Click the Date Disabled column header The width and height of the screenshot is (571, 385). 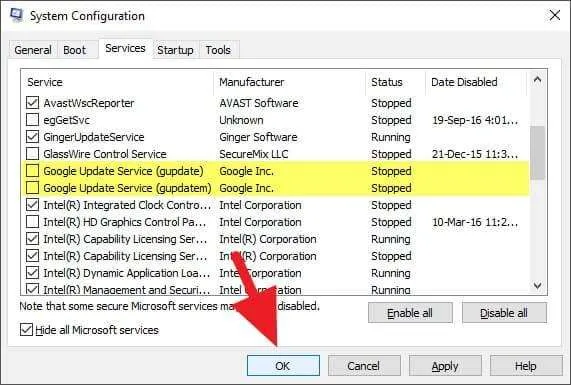(476, 82)
